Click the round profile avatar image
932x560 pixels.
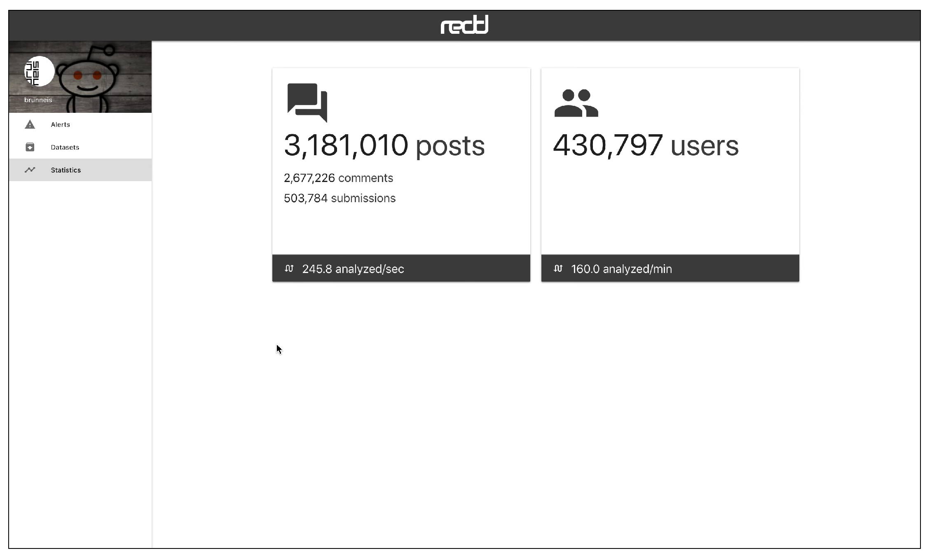39,71
